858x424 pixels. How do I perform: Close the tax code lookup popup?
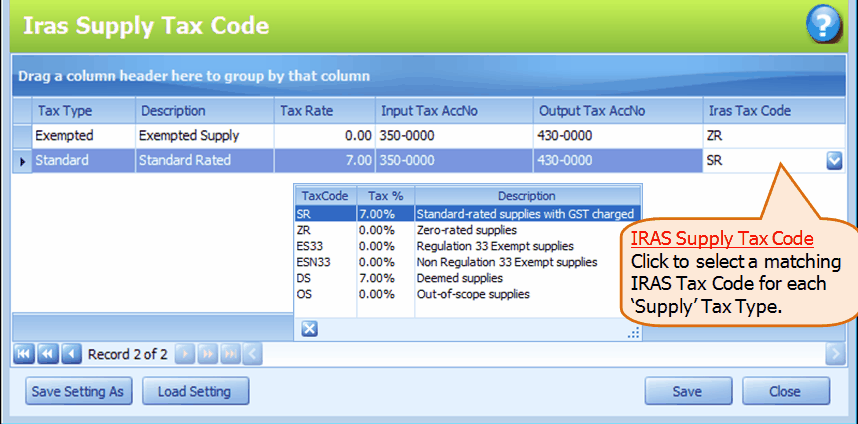[309, 329]
